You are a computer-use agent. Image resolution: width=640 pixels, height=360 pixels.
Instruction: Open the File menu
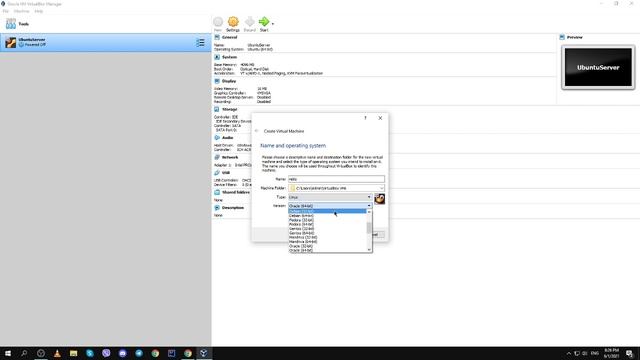click(x=6, y=11)
